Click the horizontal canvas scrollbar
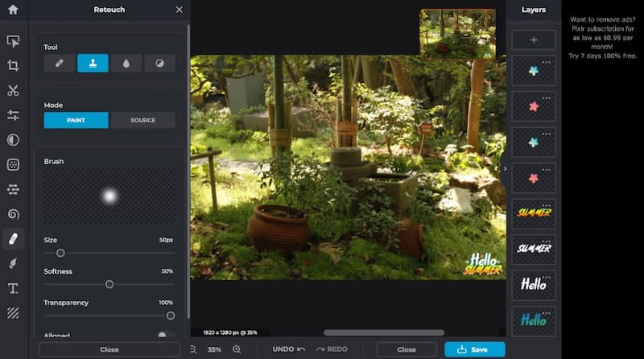644x359 pixels. click(384, 332)
